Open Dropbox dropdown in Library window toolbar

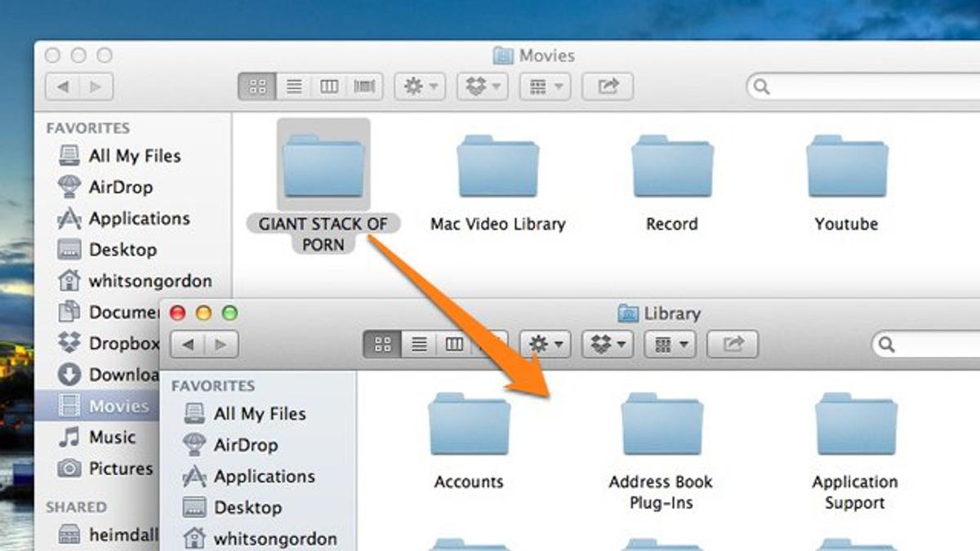click(608, 344)
